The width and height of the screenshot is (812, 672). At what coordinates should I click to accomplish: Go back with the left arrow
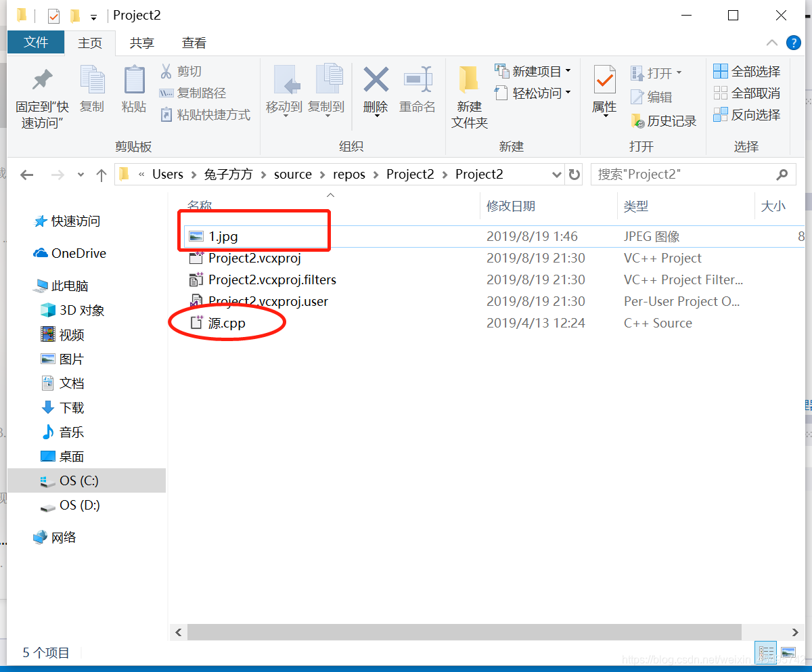tap(26, 175)
